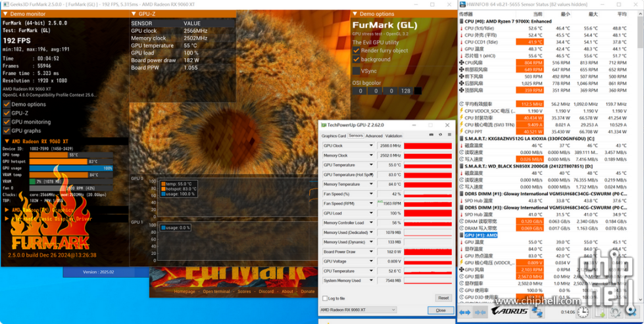
Task: Click GPU-Z title bar app icon
Action: pyautogui.click(x=324, y=125)
